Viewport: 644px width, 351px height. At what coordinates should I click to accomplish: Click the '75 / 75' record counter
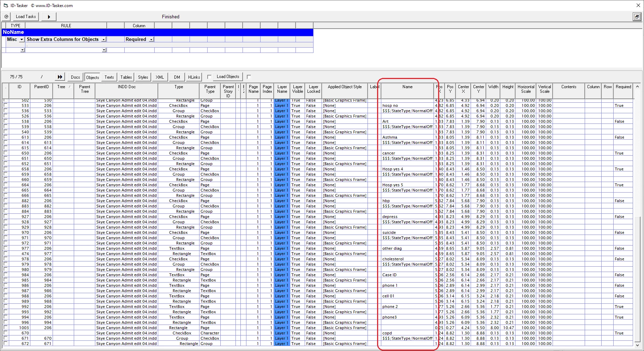click(x=16, y=77)
